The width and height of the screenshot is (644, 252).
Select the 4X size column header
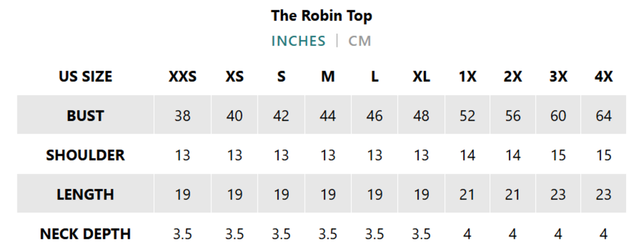[604, 76]
